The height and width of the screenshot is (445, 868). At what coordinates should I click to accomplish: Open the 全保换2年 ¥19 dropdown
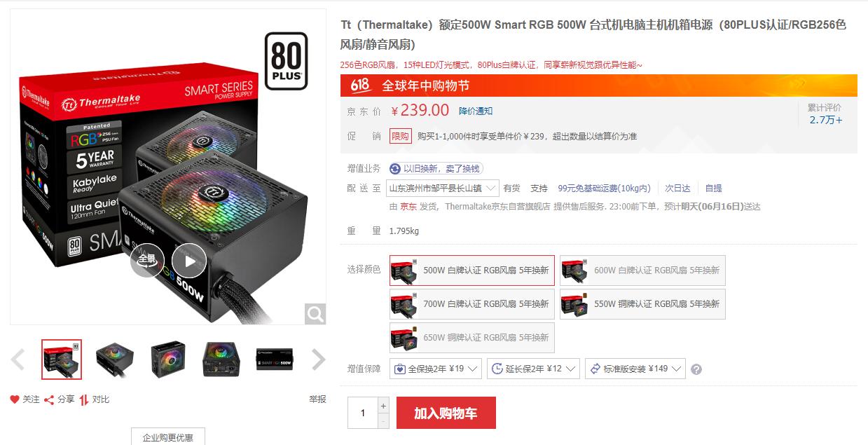click(436, 369)
